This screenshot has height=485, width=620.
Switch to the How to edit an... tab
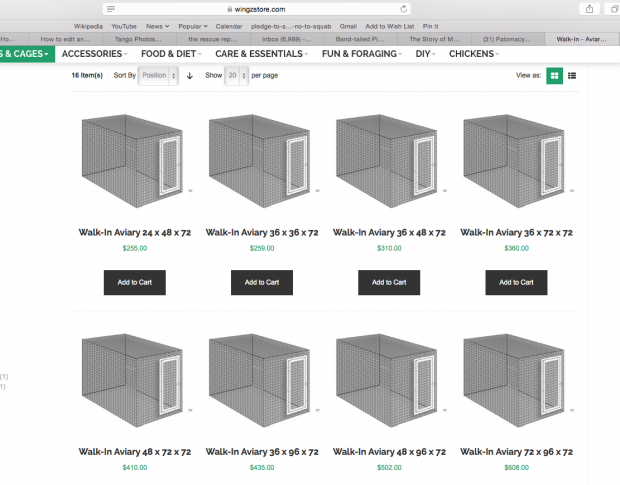pos(65,39)
